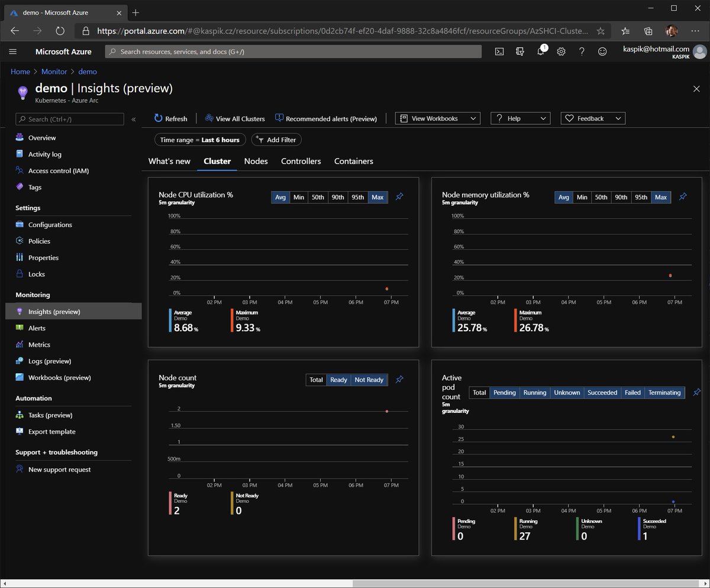Open the Alerts blade
The width and height of the screenshot is (710, 588).
tap(37, 328)
